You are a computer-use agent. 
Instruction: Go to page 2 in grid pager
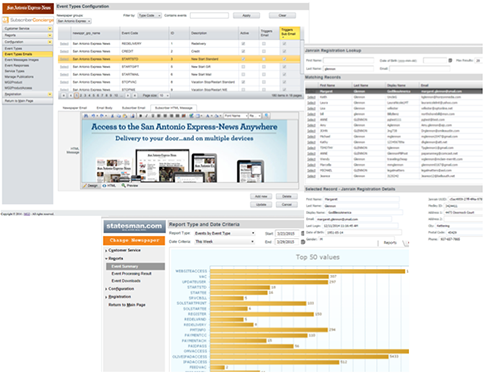click(81, 95)
